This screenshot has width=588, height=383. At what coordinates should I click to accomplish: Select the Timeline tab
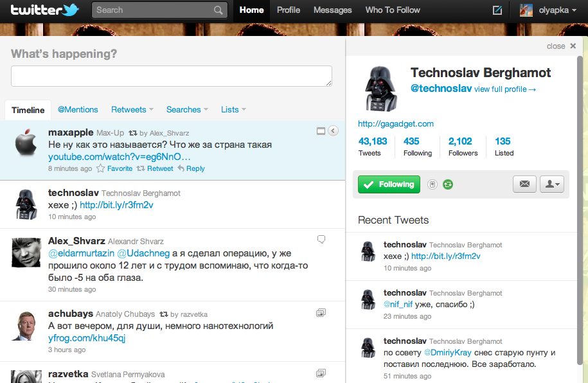click(28, 110)
